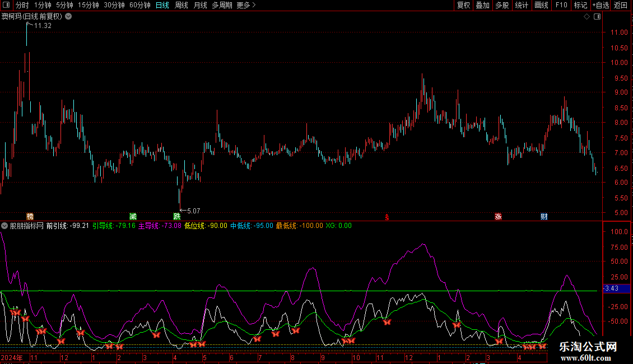Click the XG: 0.00 value
Screen dimensions: 633x364
(x=339, y=226)
